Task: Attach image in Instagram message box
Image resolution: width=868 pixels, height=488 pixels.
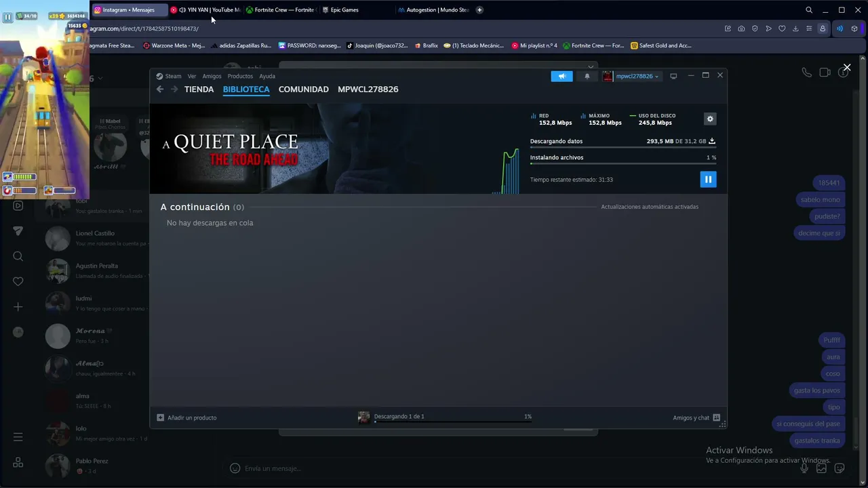Action: (821, 468)
